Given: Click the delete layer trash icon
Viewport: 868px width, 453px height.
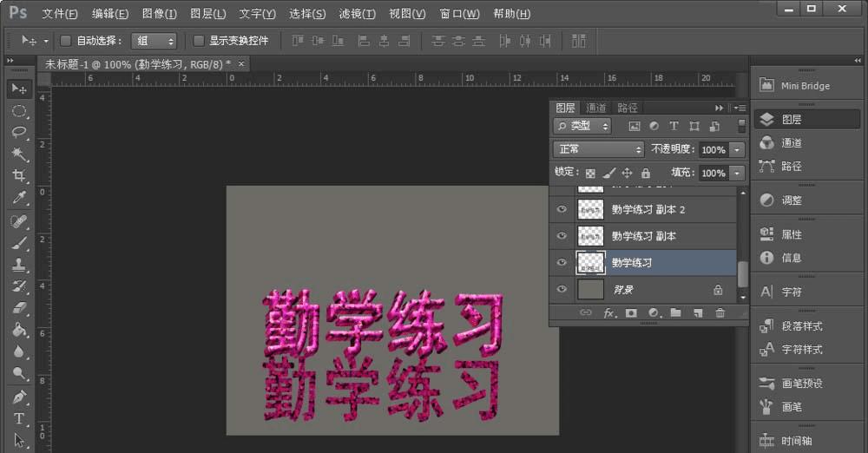Looking at the screenshot, I should coord(720,312).
